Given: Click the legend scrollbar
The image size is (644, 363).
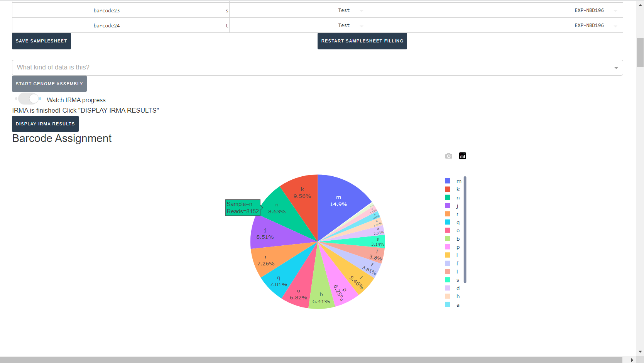Looking at the screenshot, I should pos(465,230).
